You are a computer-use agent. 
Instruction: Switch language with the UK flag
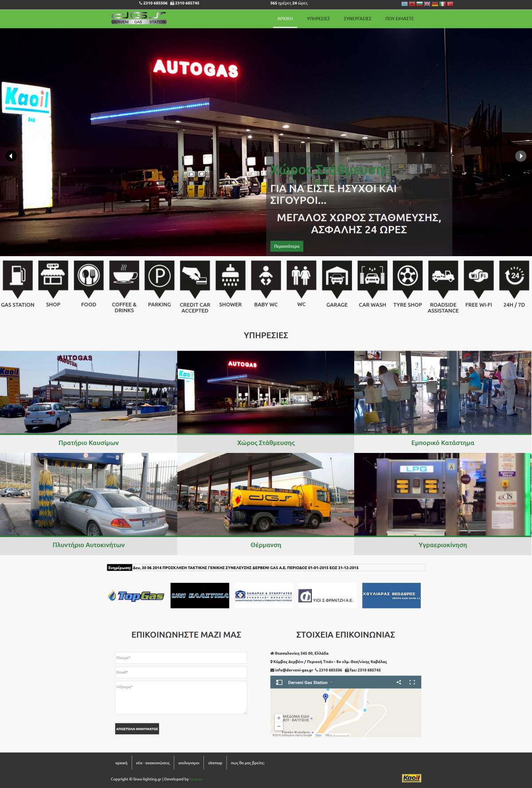coord(427,4)
